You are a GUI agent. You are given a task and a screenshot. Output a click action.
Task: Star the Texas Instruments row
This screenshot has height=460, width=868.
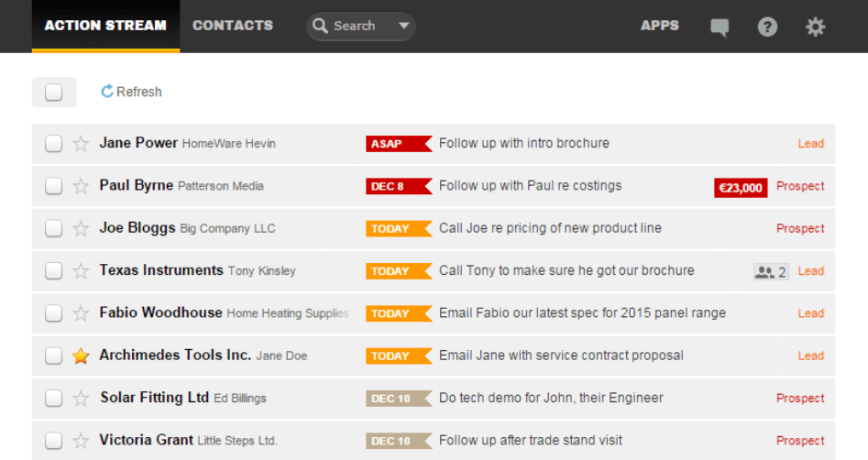click(x=81, y=271)
